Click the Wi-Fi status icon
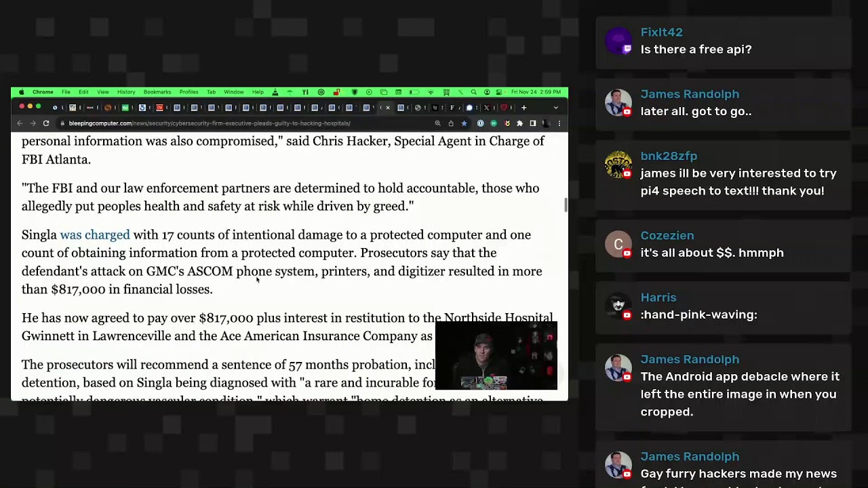This screenshot has height=488, width=868. coord(431,92)
